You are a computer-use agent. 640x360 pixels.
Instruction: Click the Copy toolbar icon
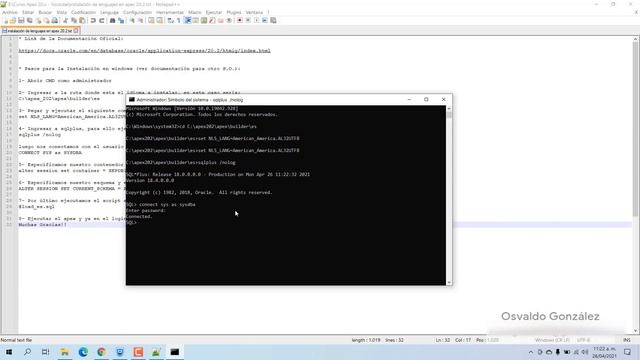coord(74,20)
